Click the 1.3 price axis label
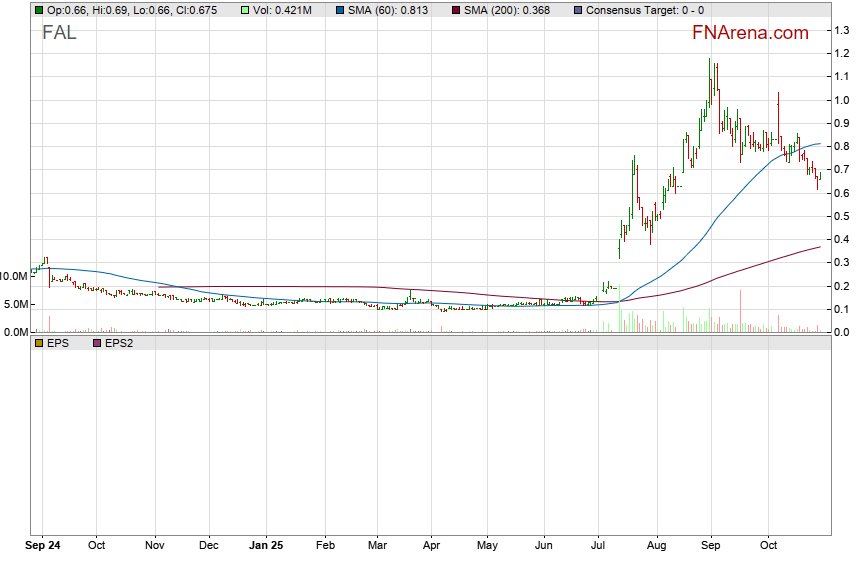 842,30
